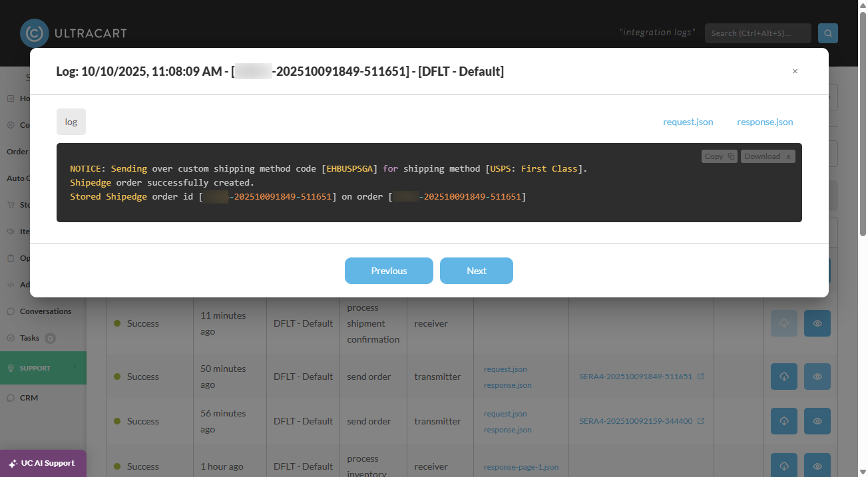
Task: Click the blue search magnifier button
Action: tap(828, 33)
